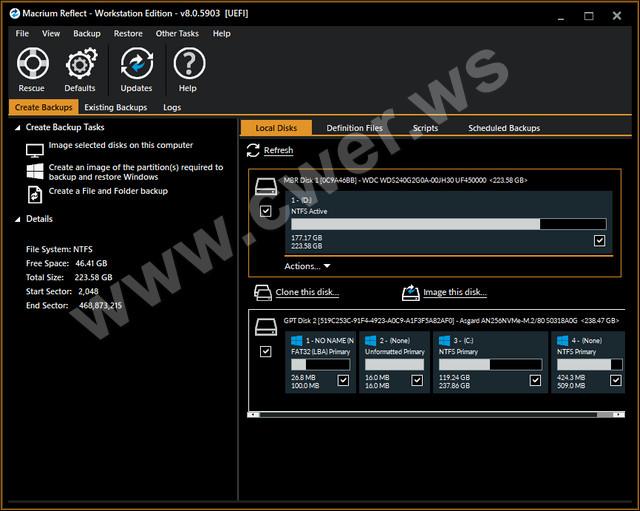The width and height of the screenshot is (640, 511).
Task: Open the Help question mark icon
Action: pos(188,64)
